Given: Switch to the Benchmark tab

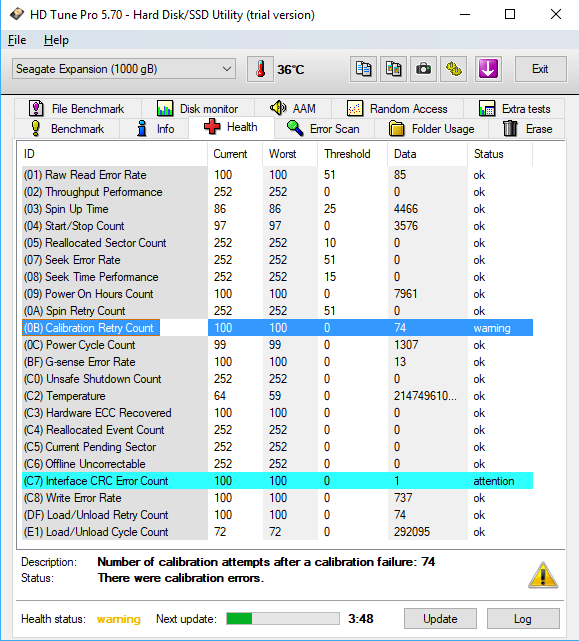Looking at the screenshot, I should [x=67, y=129].
